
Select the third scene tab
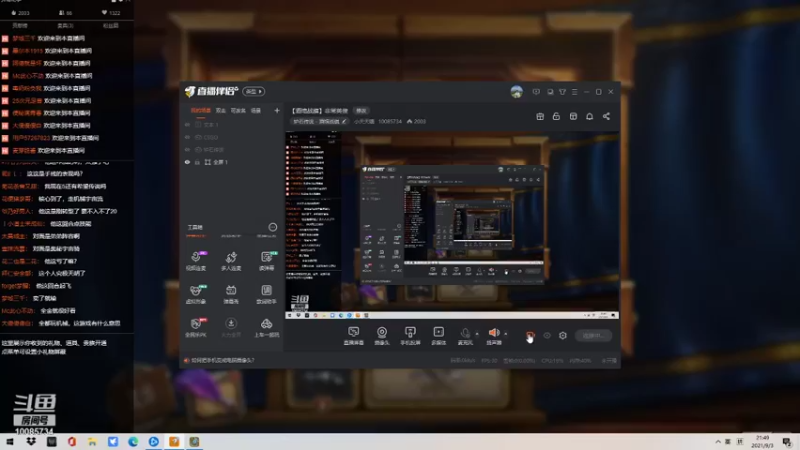[238, 110]
